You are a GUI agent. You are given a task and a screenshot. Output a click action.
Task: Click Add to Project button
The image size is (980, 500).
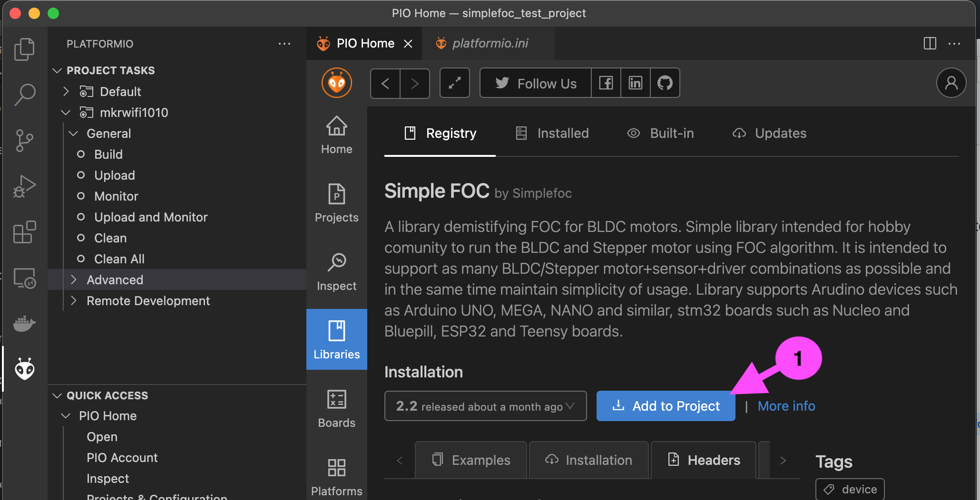point(666,406)
